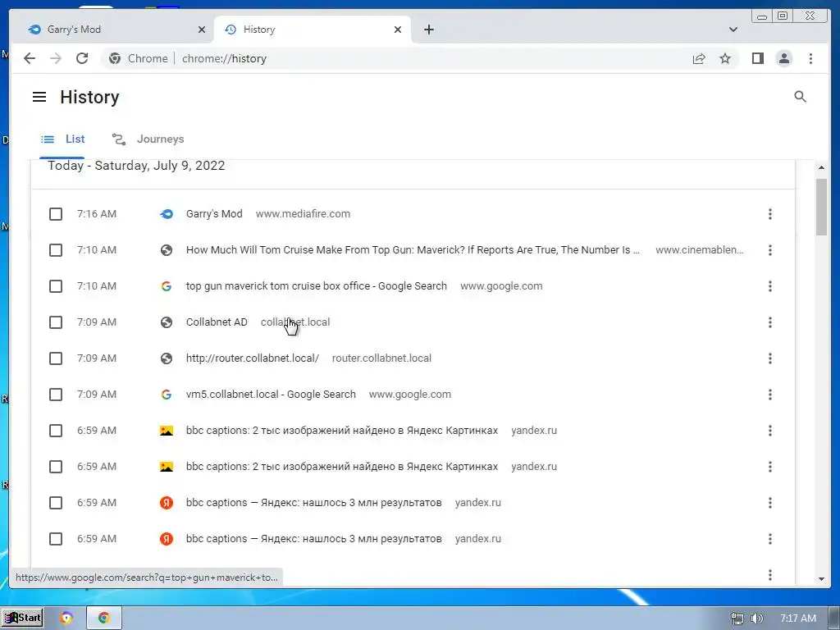The height and width of the screenshot is (630, 840).
Task: Open the Collabnet AD link
Action: [x=217, y=322]
